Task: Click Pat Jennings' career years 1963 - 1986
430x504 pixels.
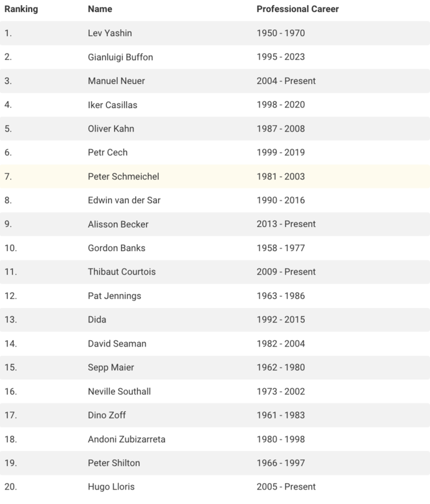Action: pyautogui.click(x=281, y=296)
